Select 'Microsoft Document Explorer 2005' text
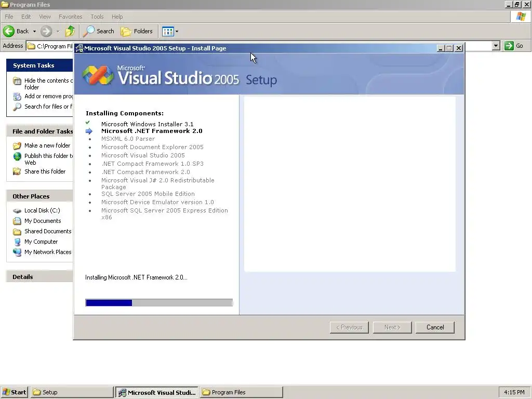Screen dimensions: 532x399 (x=152, y=147)
